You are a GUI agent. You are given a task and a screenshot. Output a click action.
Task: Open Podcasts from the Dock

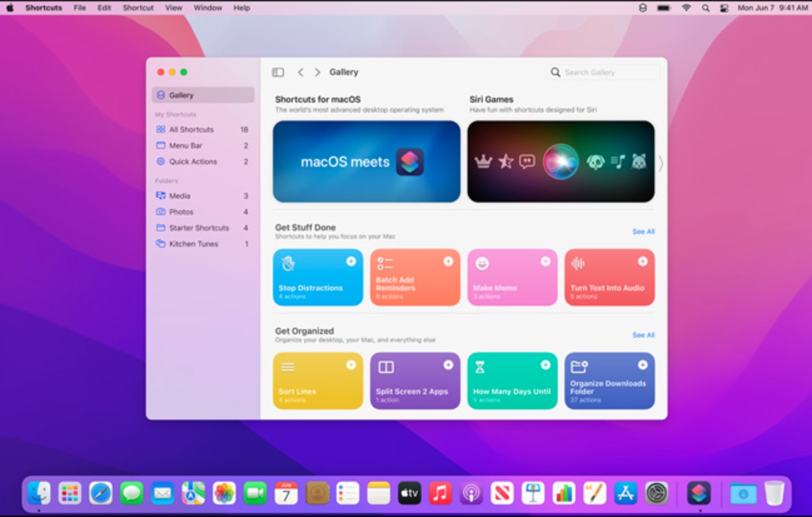click(471, 493)
